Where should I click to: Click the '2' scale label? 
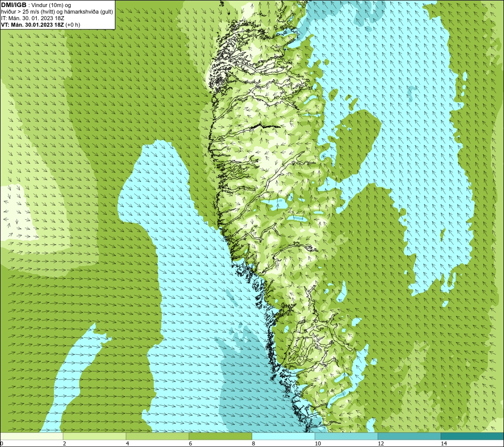pyautogui.click(x=65, y=443)
